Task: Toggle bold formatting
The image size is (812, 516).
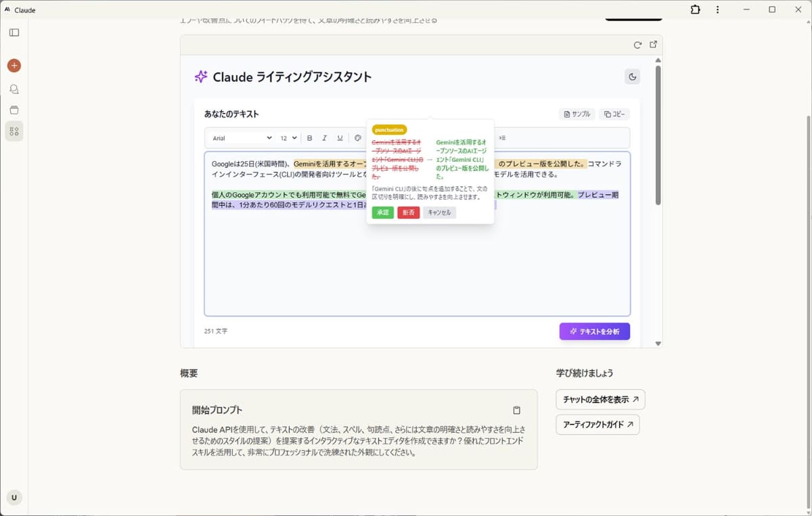Action: click(309, 138)
